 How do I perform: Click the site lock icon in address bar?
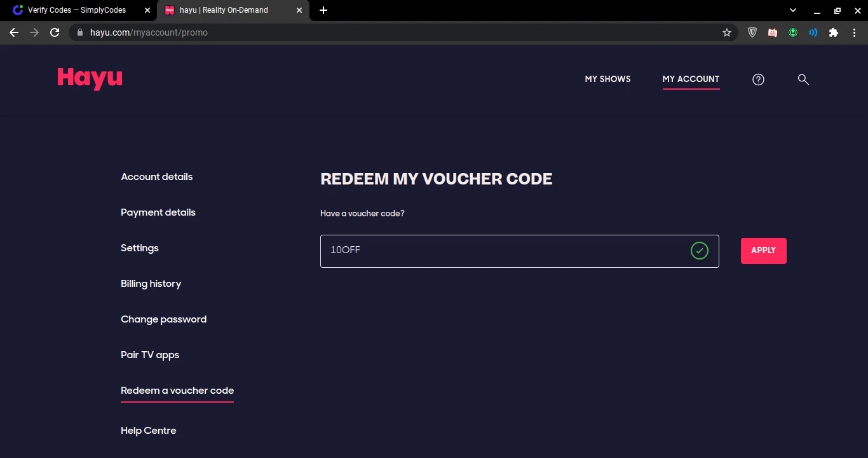tap(80, 32)
